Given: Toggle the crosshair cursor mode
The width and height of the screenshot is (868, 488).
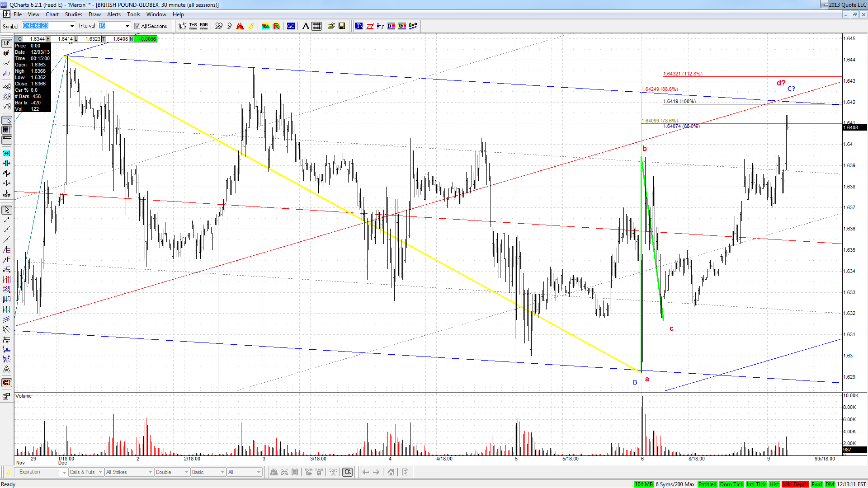Looking at the screenshot, I should 6,120.
